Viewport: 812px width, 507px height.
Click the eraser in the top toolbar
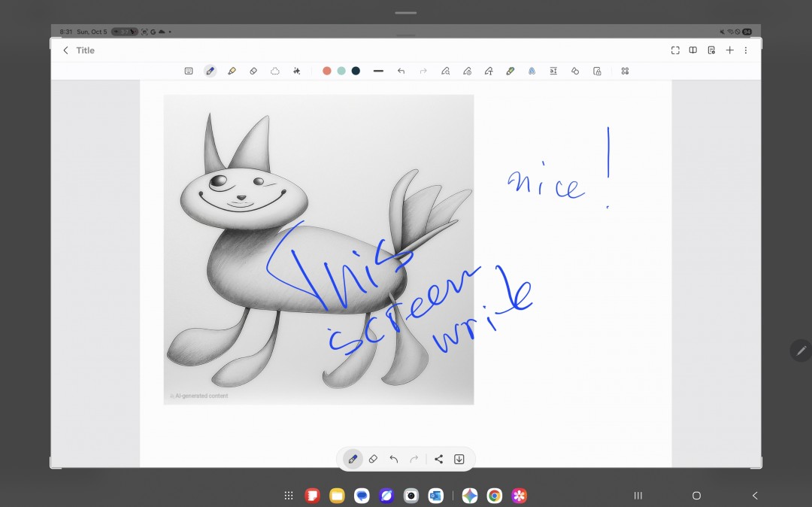pos(253,71)
